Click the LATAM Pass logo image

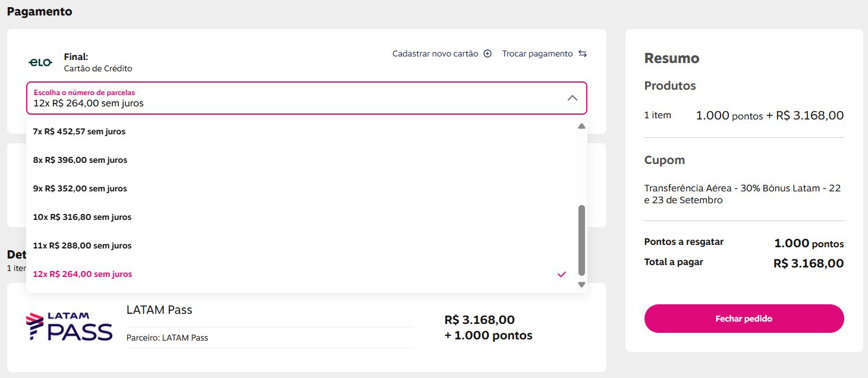click(x=69, y=326)
